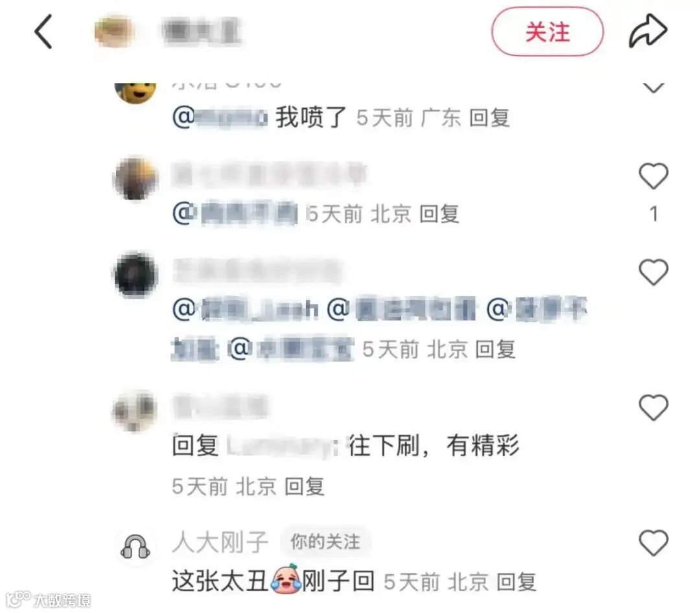Reply to the 我喷了 comment

tap(489, 119)
